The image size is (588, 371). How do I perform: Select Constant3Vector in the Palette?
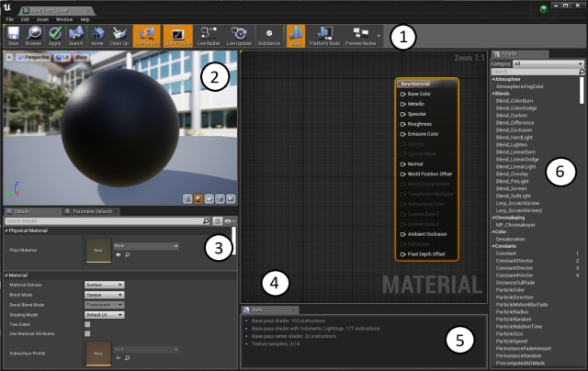514,268
